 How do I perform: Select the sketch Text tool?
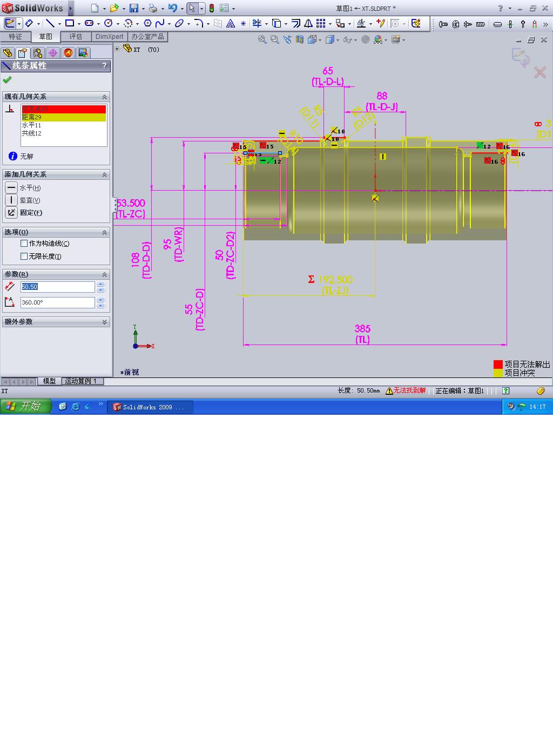(x=231, y=23)
